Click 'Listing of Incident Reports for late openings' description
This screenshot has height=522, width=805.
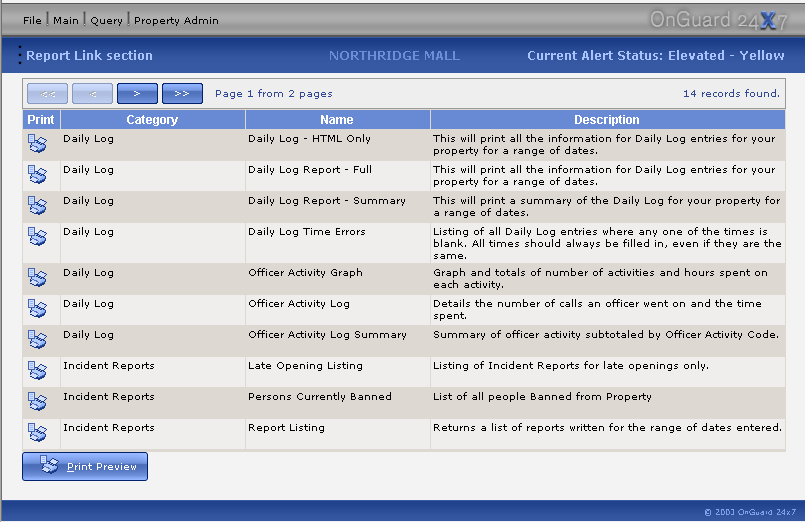point(571,365)
